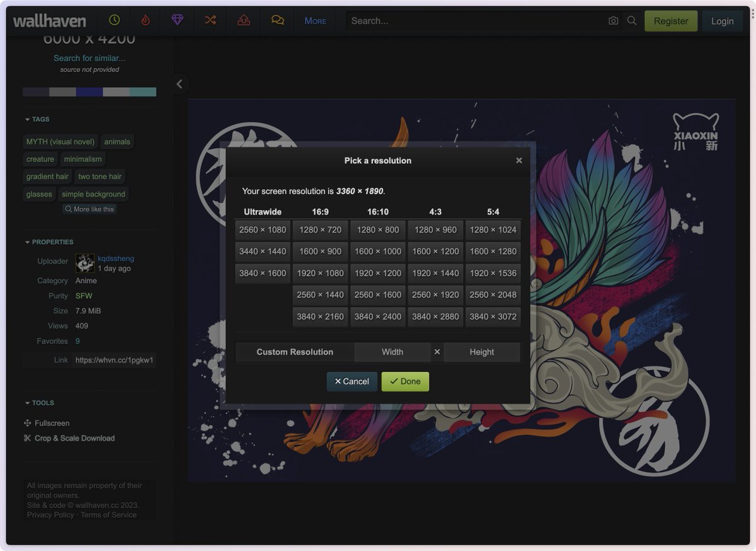Open the Privacy Policy link
This screenshot has width=756, height=551.
pyautogui.click(x=50, y=515)
